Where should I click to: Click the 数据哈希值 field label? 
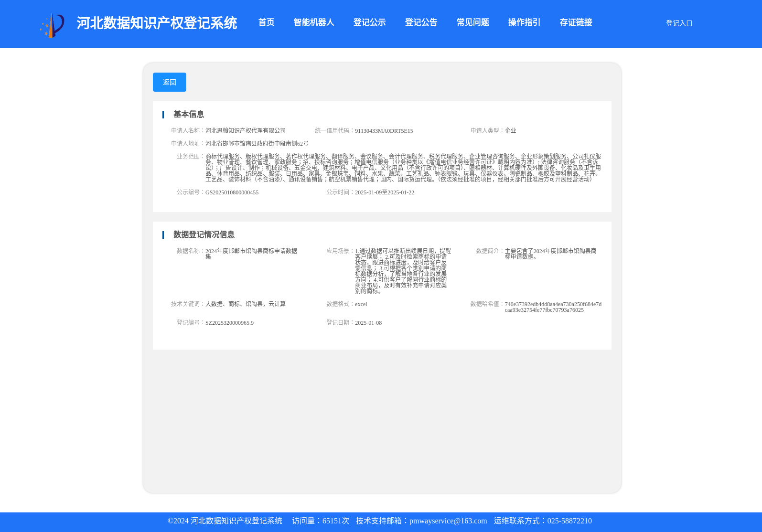click(x=487, y=304)
